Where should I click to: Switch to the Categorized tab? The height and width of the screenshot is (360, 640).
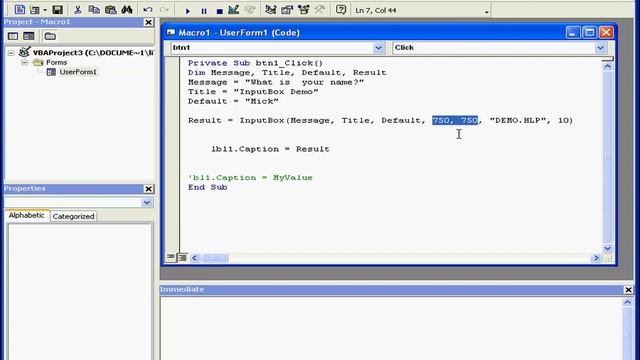pos(73,216)
